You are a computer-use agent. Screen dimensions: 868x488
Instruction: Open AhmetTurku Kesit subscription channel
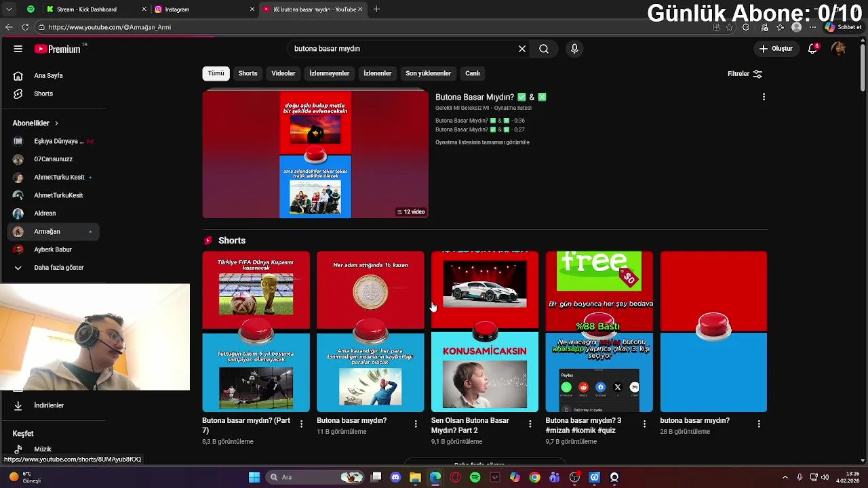pos(53,177)
